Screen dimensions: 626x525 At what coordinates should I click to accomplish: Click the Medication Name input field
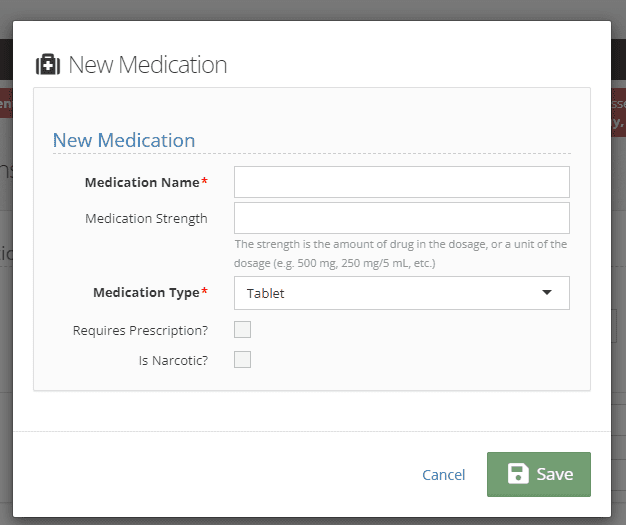pos(402,182)
